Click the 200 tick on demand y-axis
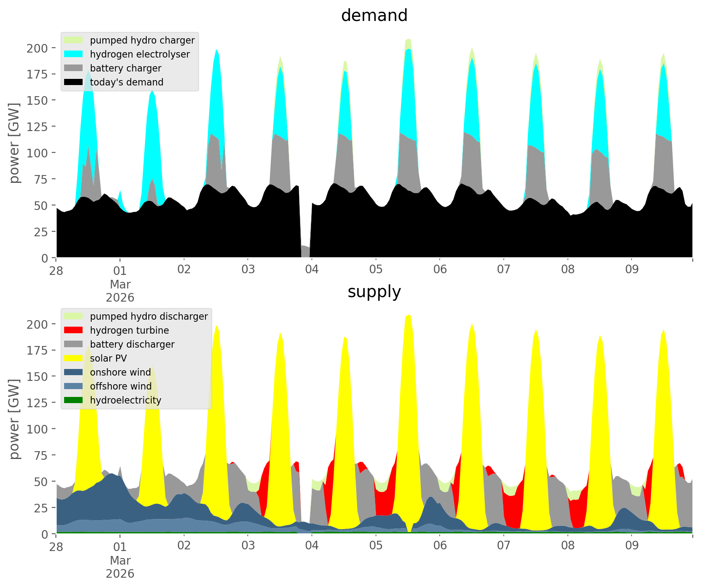Viewport: 701px width, 588px height. pyautogui.click(x=37, y=48)
